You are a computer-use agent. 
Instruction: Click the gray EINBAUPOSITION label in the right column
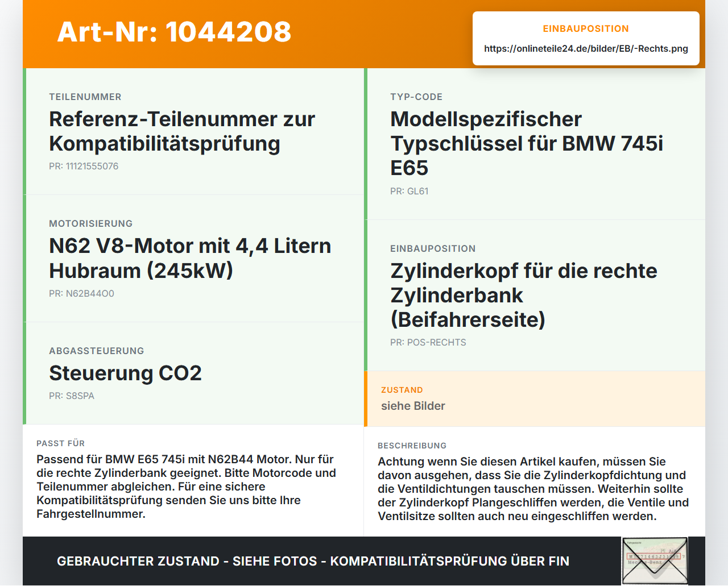click(x=433, y=249)
